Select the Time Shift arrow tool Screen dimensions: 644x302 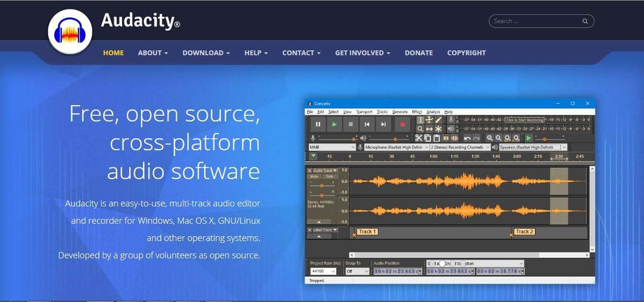(429, 129)
